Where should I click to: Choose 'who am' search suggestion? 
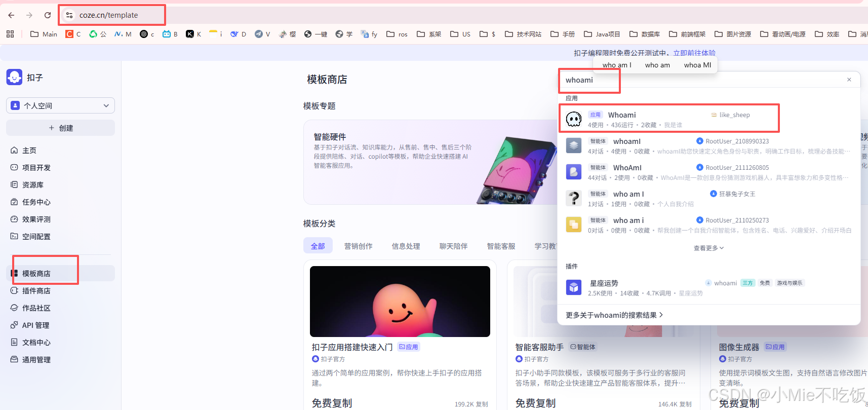[x=657, y=65]
